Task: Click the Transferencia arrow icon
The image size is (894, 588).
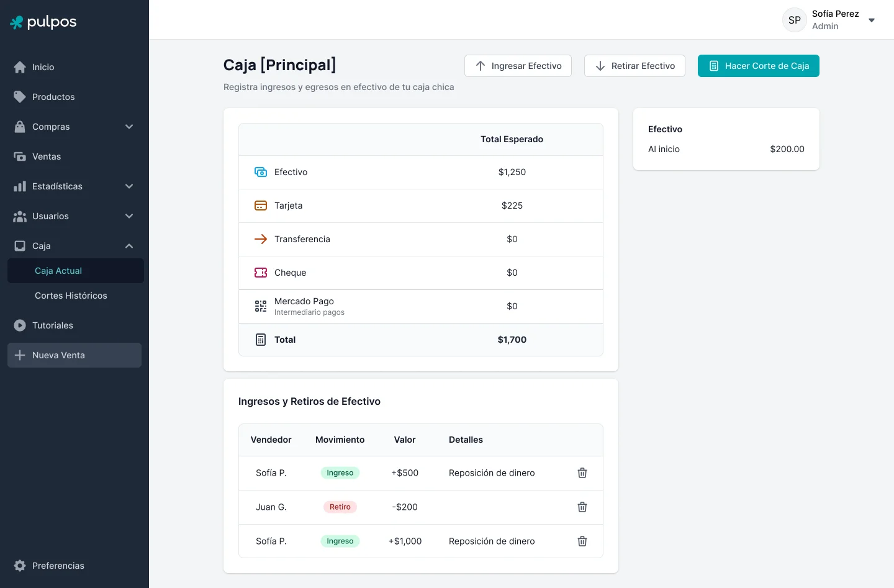Action: coord(261,239)
